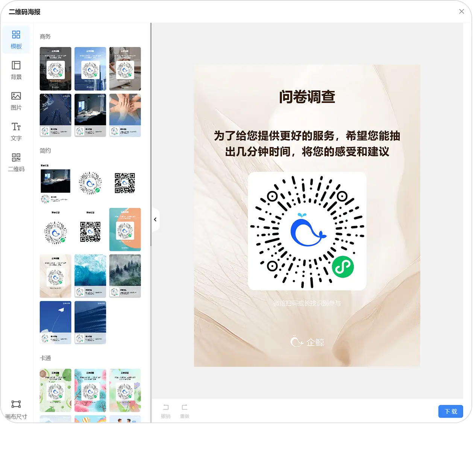
Task: Click the template list scrollbar
Action: [x=151, y=135]
